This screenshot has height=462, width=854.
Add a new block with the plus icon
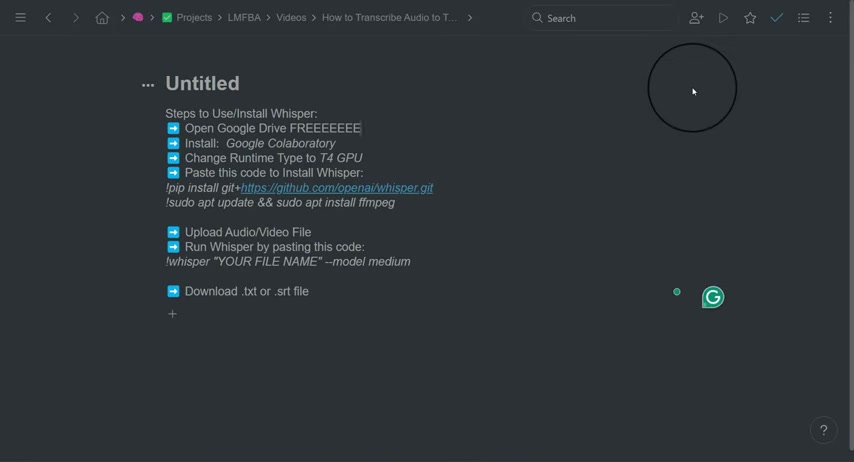172,314
